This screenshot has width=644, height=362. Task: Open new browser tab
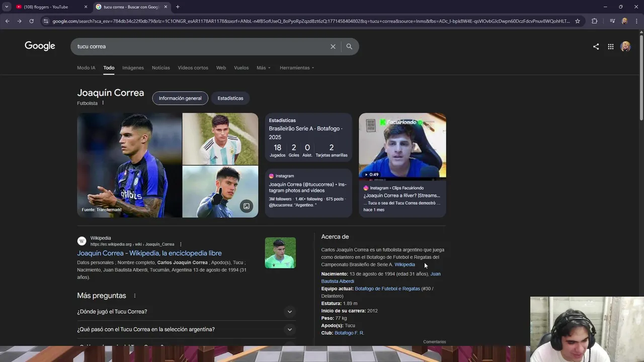pyautogui.click(x=178, y=7)
